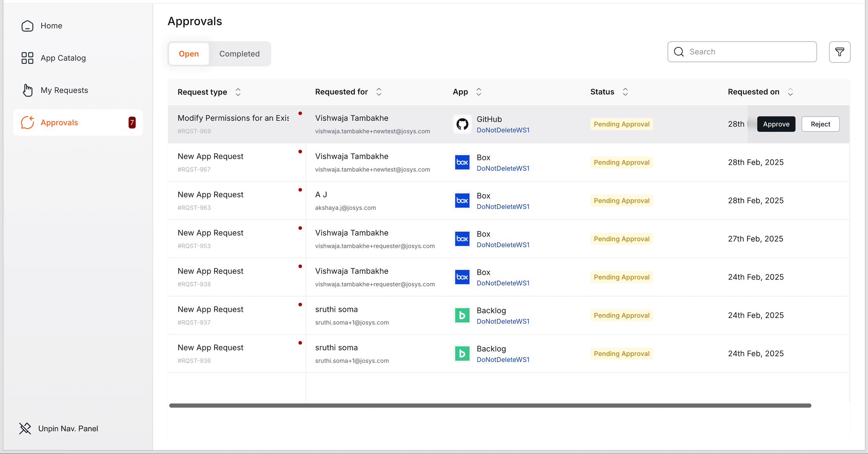The height and width of the screenshot is (454, 868).
Task: Click the Home icon in sidebar
Action: (27, 26)
